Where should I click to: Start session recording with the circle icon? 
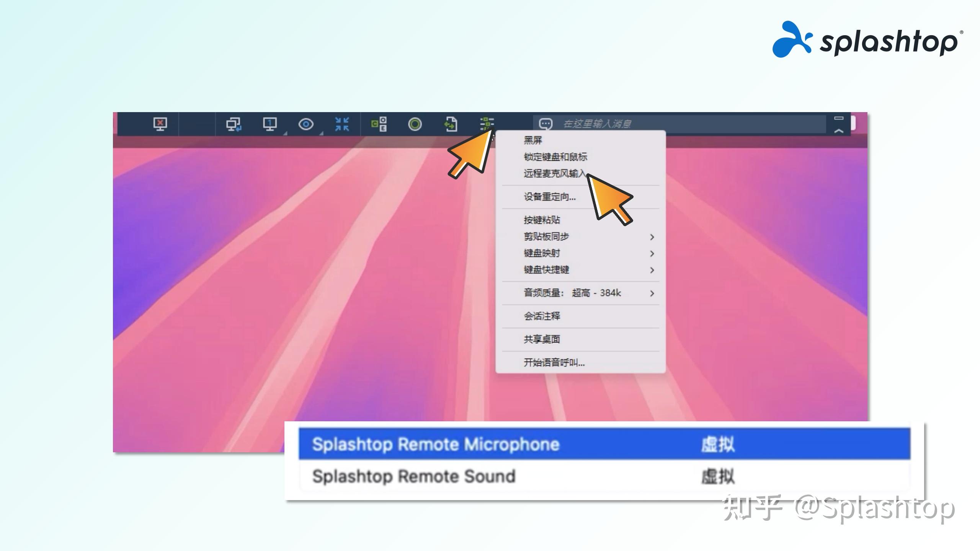click(415, 124)
